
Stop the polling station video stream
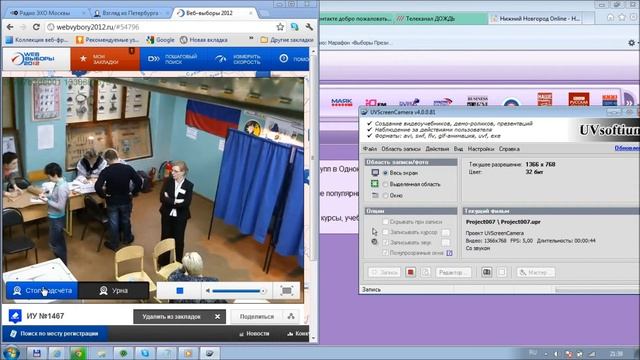pos(180,291)
